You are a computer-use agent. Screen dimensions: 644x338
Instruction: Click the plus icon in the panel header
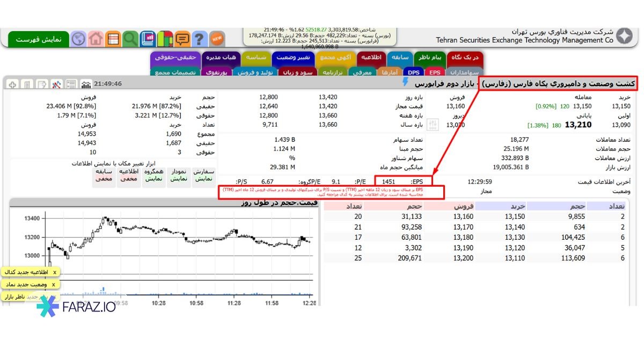(x=12, y=84)
